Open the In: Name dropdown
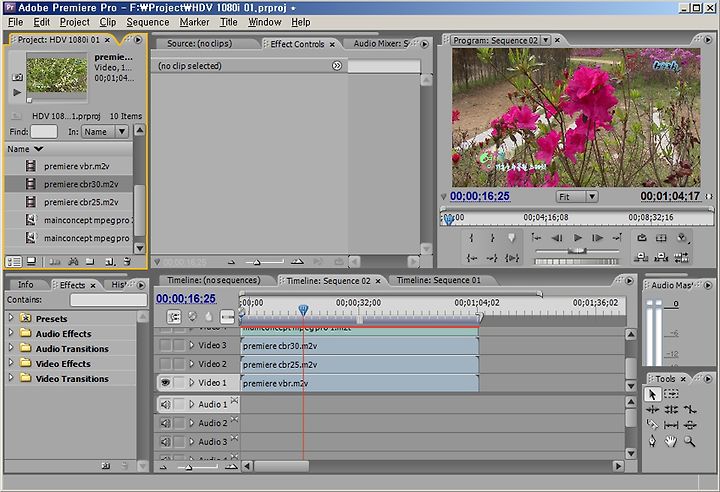The height and width of the screenshot is (492, 720). (105, 132)
